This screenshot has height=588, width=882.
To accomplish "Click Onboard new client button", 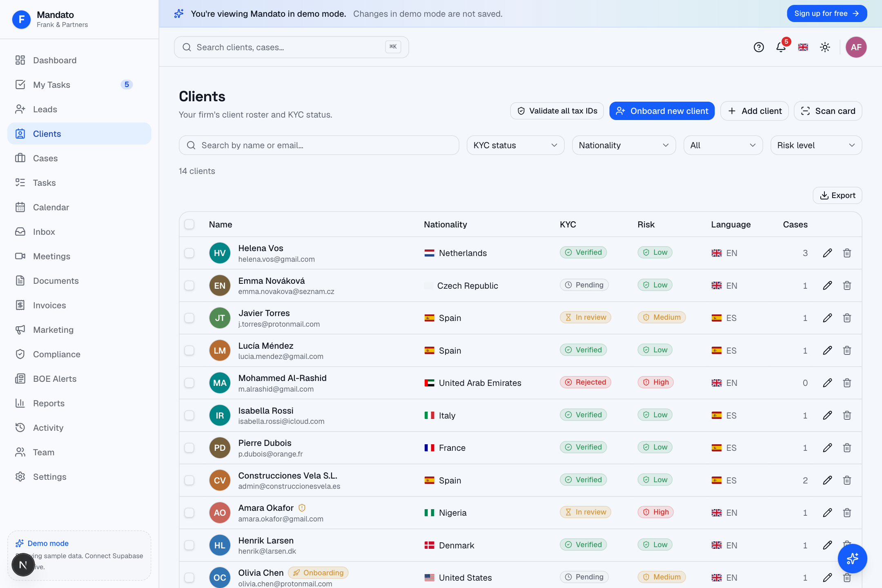I will pyautogui.click(x=662, y=111).
